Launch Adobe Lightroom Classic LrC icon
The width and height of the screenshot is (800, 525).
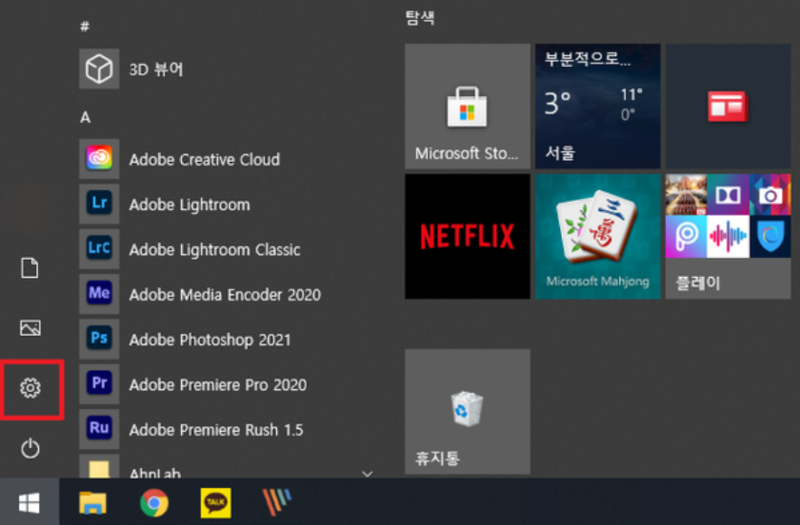point(99,248)
